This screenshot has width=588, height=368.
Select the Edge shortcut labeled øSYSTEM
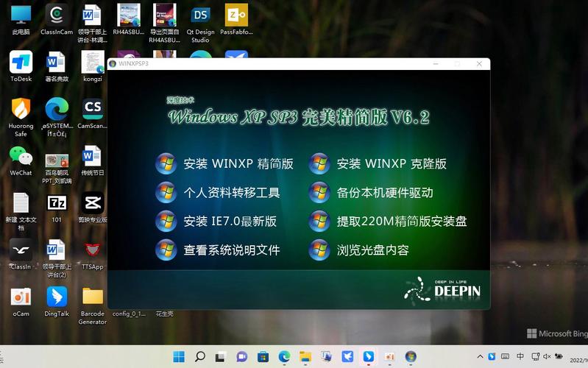point(57,117)
